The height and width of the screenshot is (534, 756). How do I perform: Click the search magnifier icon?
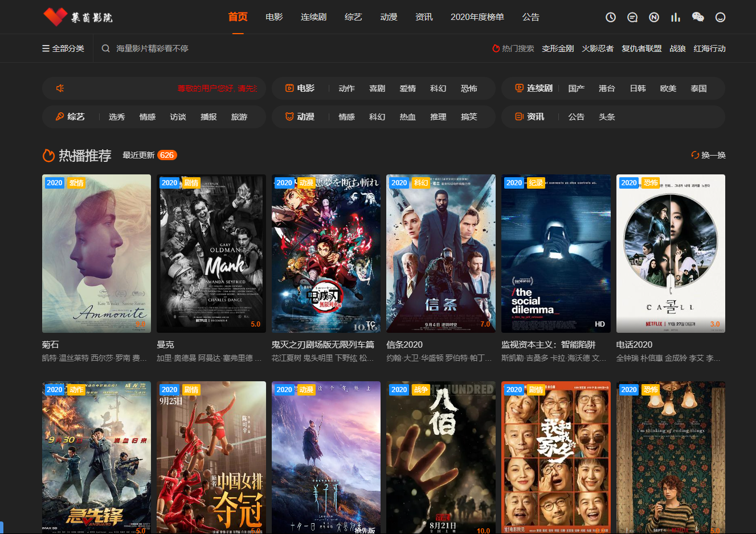pyautogui.click(x=105, y=48)
